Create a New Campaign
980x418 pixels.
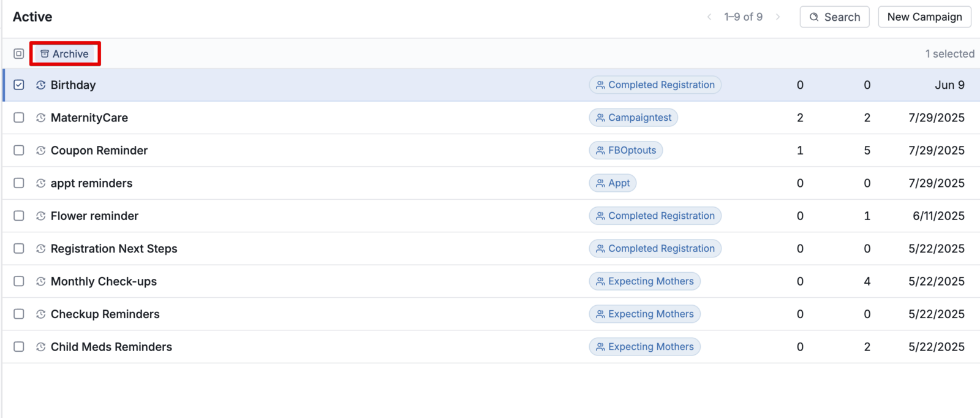coord(925,17)
